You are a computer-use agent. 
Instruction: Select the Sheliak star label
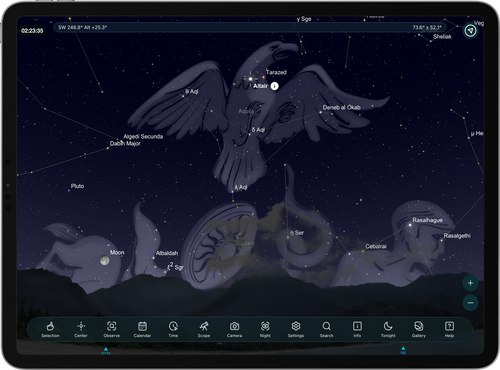pyautogui.click(x=442, y=37)
